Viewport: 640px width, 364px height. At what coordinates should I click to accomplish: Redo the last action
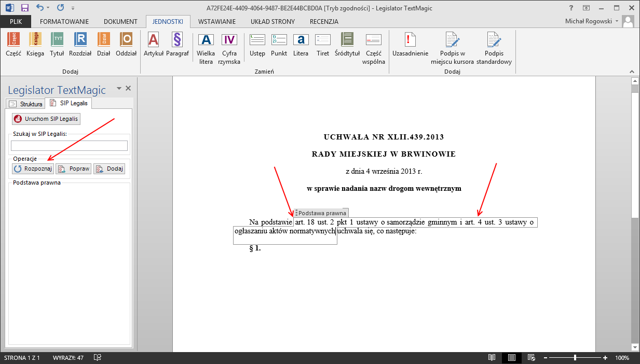[60, 8]
